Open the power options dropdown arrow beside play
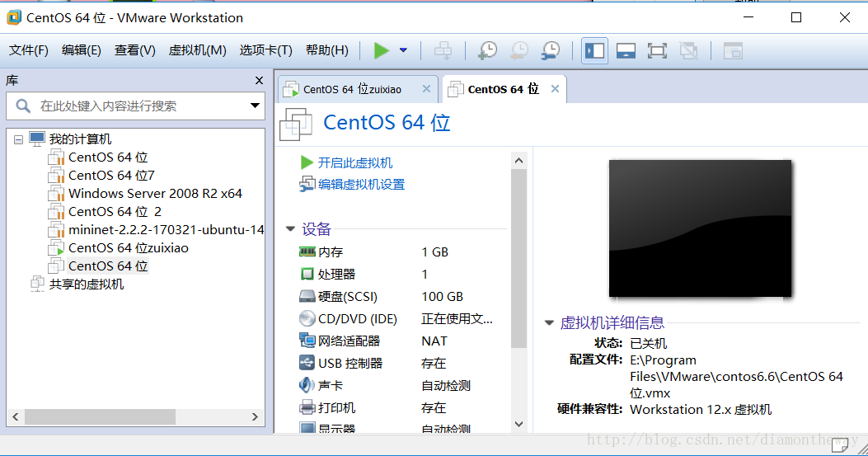Screen dimensions: 868x456 pyautogui.click(x=404, y=50)
